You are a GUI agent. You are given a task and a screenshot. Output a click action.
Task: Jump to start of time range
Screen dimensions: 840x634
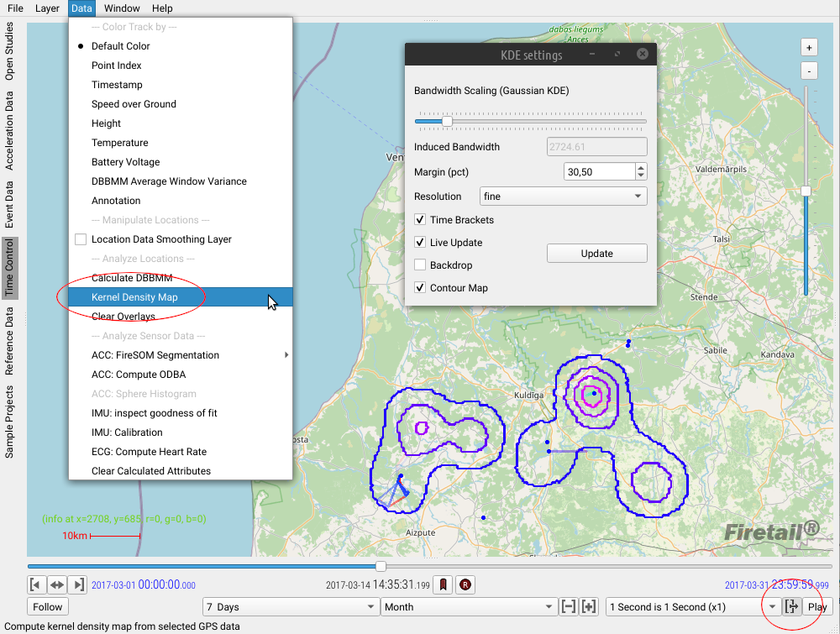[36, 584]
